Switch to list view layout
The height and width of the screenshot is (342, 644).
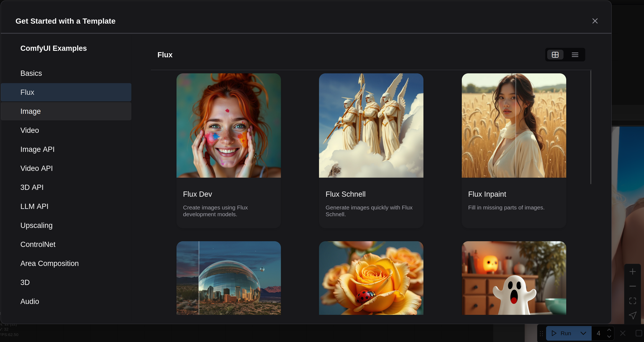[575, 55]
